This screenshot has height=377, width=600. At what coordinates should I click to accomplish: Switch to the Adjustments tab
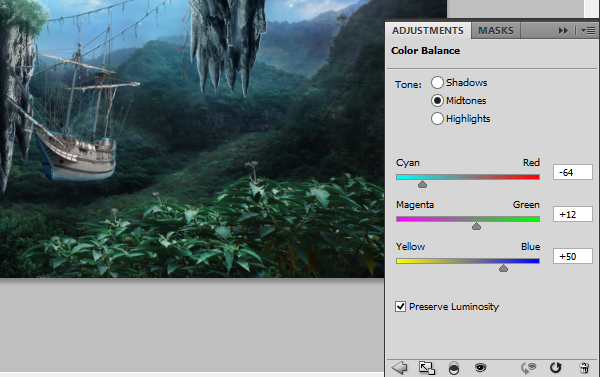(428, 31)
